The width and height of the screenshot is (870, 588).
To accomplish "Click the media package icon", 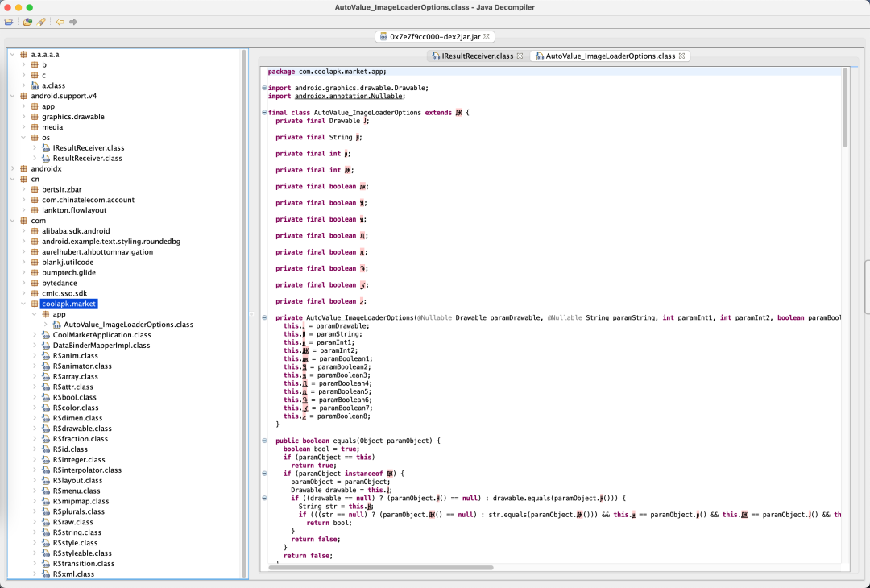I will (35, 127).
